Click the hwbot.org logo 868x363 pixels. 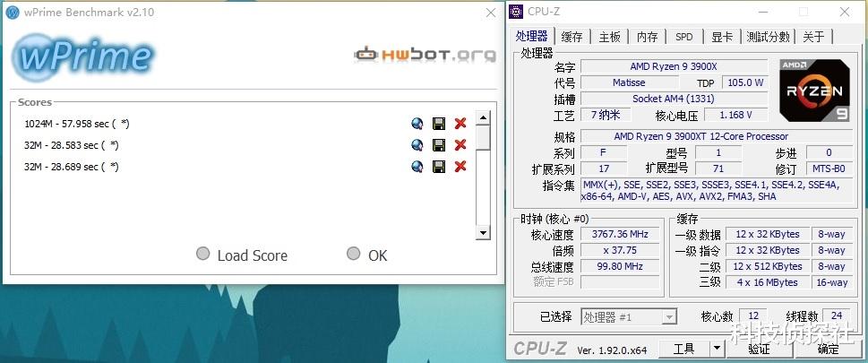tap(425, 55)
